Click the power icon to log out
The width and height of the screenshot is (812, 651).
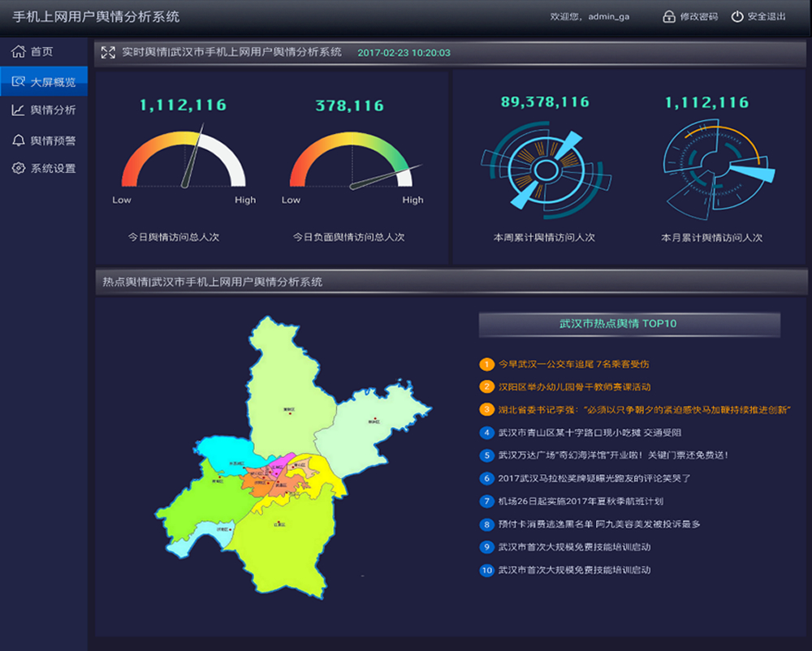[737, 17]
